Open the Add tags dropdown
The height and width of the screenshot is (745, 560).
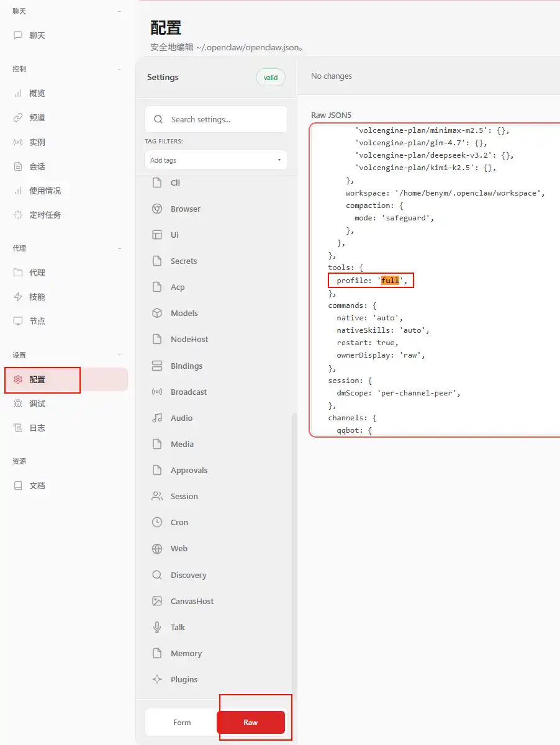tap(216, 160)
